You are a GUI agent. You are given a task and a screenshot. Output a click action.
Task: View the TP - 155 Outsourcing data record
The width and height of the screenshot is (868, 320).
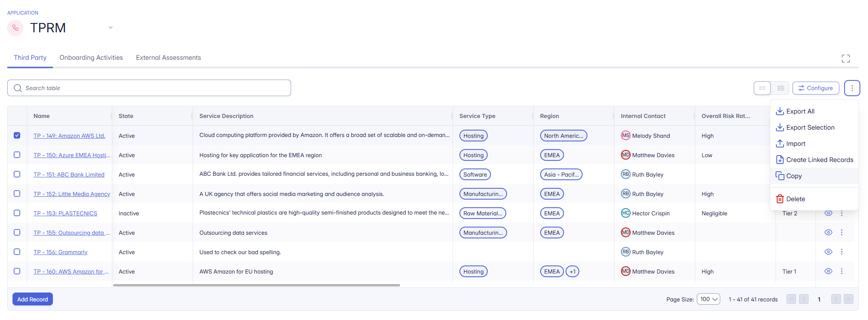(828, 232)
